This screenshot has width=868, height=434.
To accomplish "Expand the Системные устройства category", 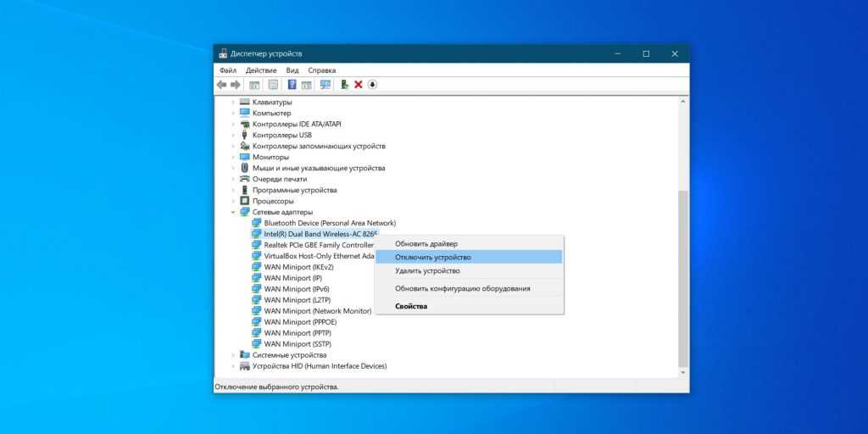I will coord(233,355).
